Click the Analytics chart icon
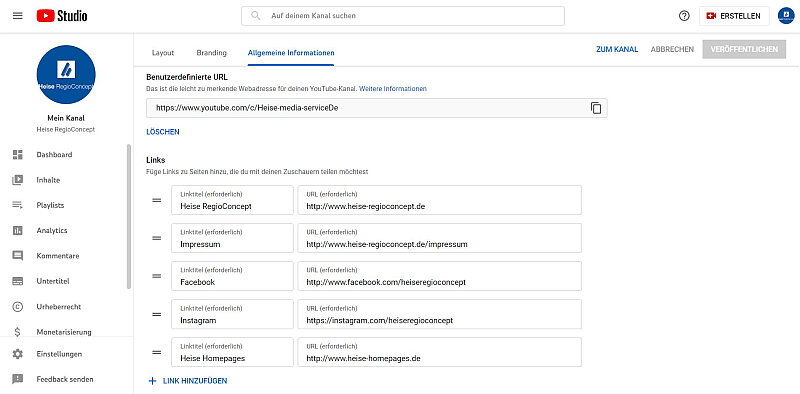Viewport: 800px width, 394px height. pyautogui.click(x=18, y=231)
